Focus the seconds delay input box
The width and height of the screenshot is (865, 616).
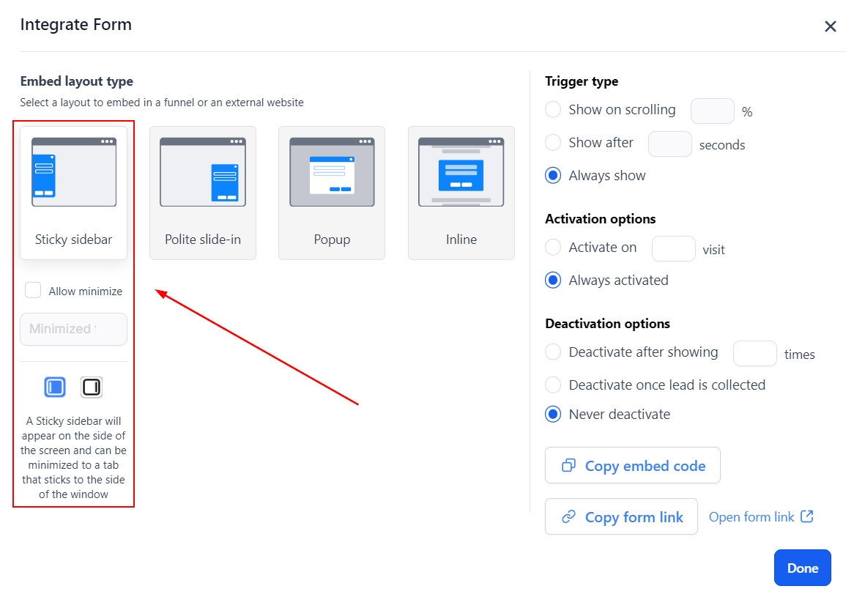[x=669, y=144]
